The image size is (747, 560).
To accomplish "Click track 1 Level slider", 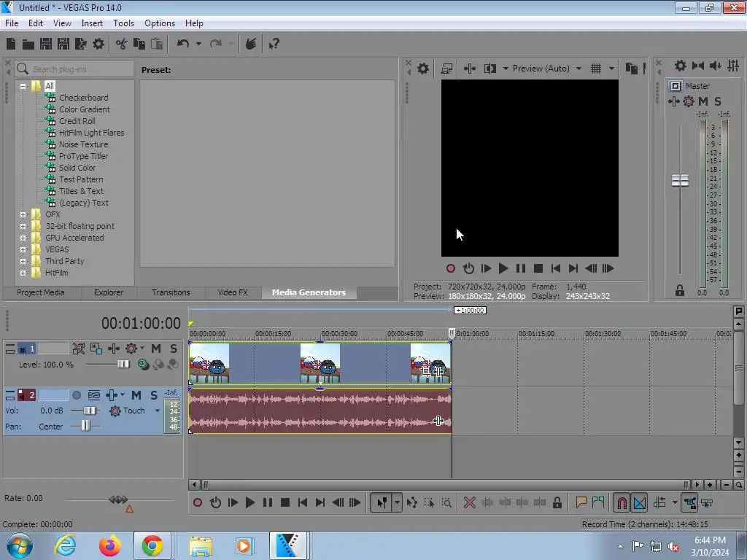I will tap(123, 365).
